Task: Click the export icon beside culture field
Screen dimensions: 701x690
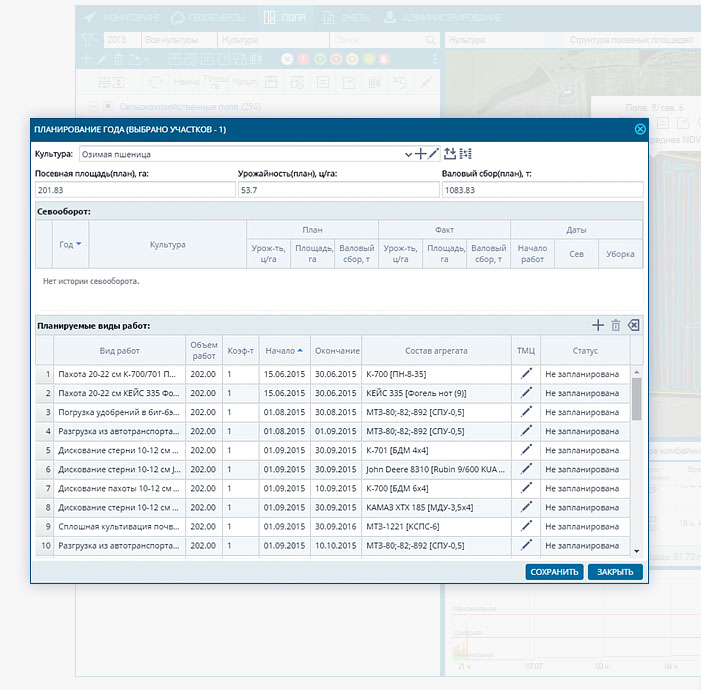Action: 450,154
